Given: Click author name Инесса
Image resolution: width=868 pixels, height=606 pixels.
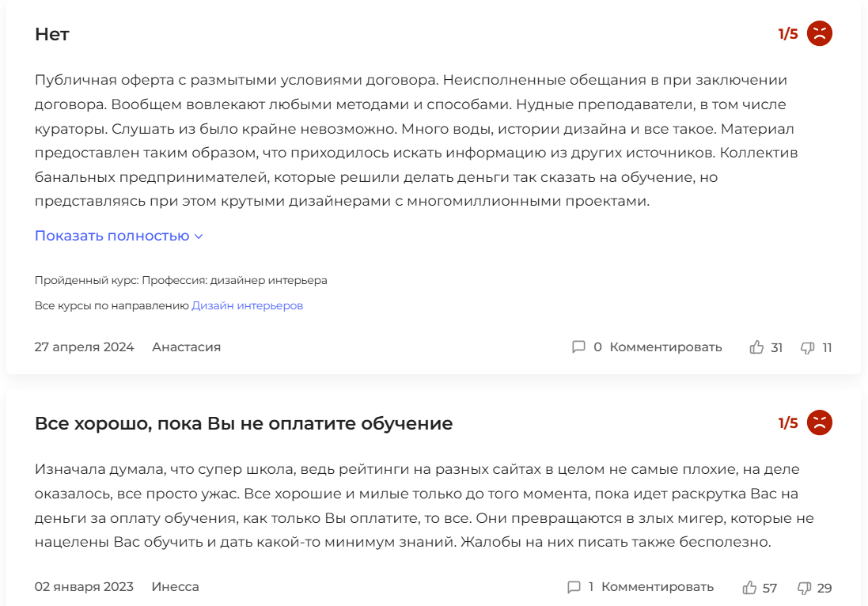Looking at the screenshot, I should (x=175, y=587).
